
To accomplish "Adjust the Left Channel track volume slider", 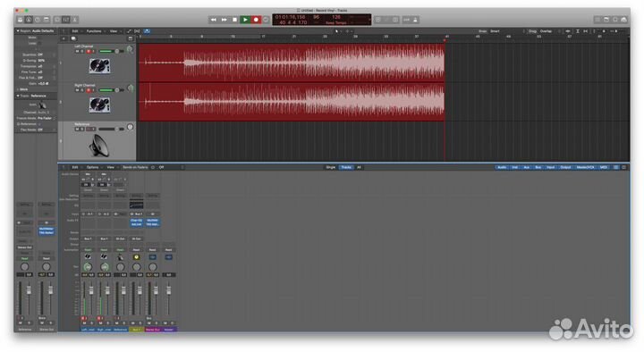I will [x=111, y=51].
